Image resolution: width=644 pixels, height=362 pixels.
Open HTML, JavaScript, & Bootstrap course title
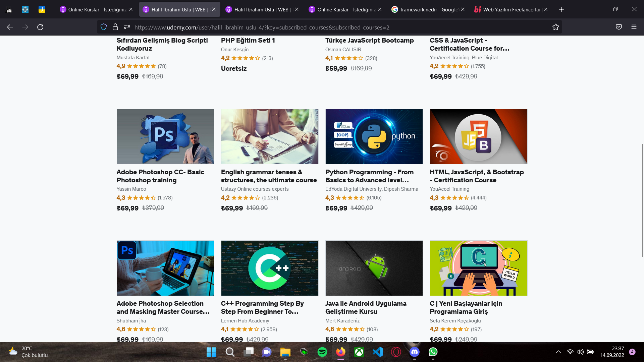(x=477, y=176)
